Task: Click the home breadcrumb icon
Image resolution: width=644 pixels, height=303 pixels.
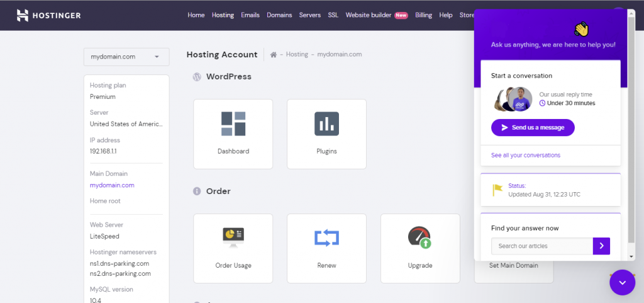Action: (x=273, y=54)
